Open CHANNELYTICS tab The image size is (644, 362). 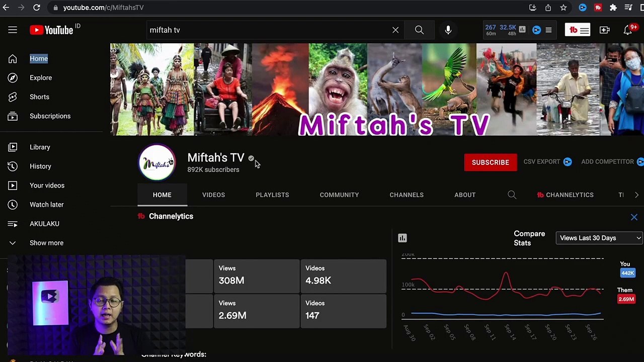[x=565, y=195]
